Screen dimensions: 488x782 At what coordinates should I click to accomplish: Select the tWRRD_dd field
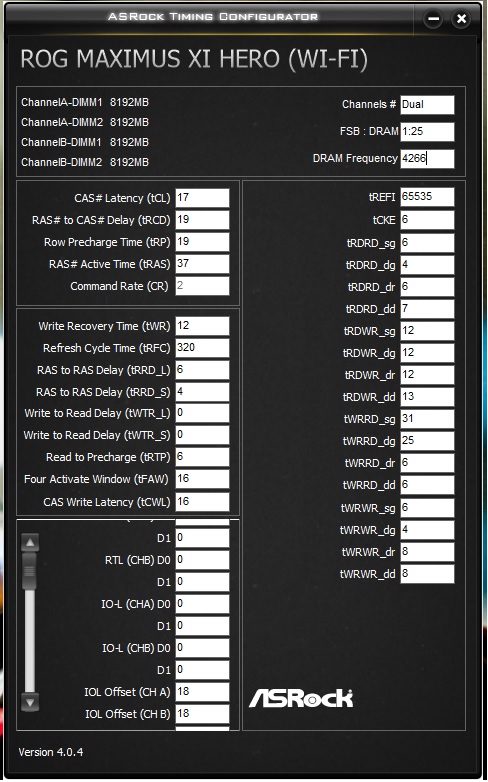[427, 485]
